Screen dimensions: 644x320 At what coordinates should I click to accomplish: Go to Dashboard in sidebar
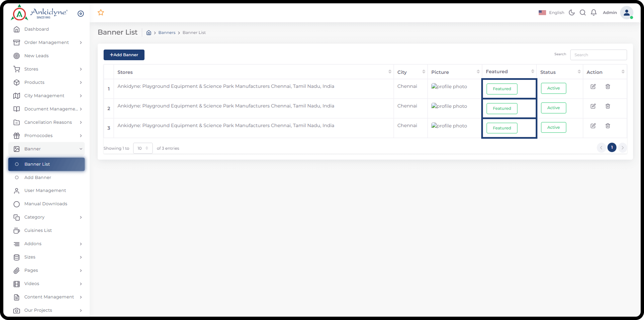click(37, 29)
